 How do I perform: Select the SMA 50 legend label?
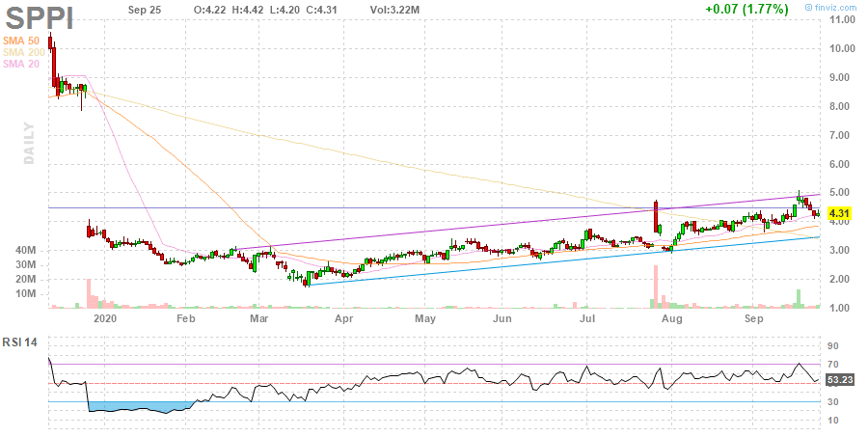pyautogui.click(x=21, y=41)
